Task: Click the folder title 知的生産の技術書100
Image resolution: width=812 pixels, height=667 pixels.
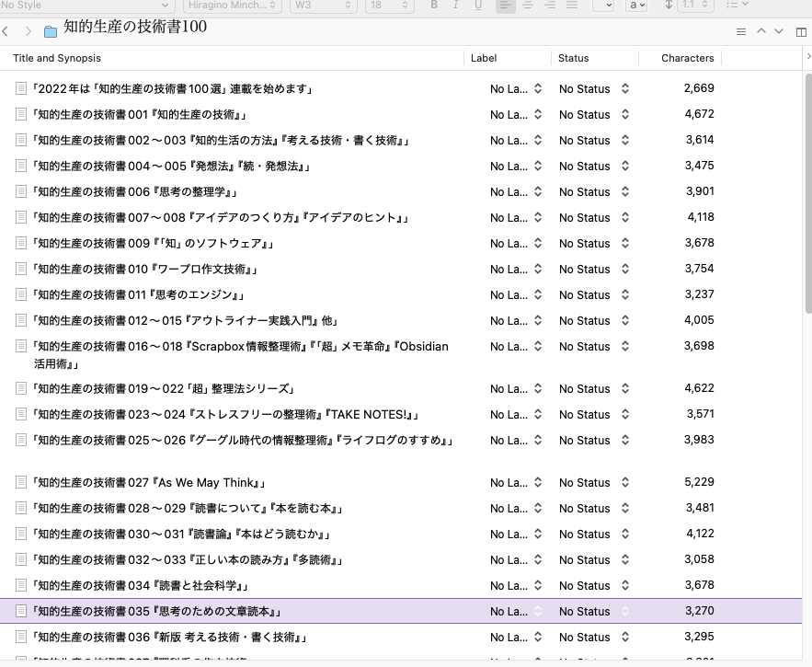Action: click(x=135, y=27)
